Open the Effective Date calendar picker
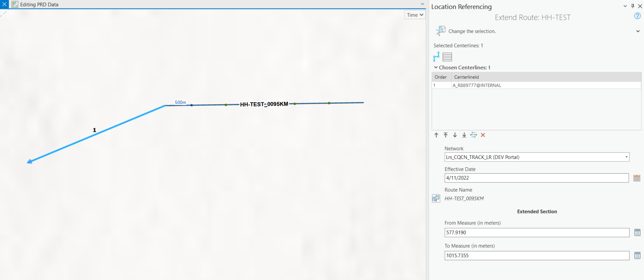 pos(637,178)
